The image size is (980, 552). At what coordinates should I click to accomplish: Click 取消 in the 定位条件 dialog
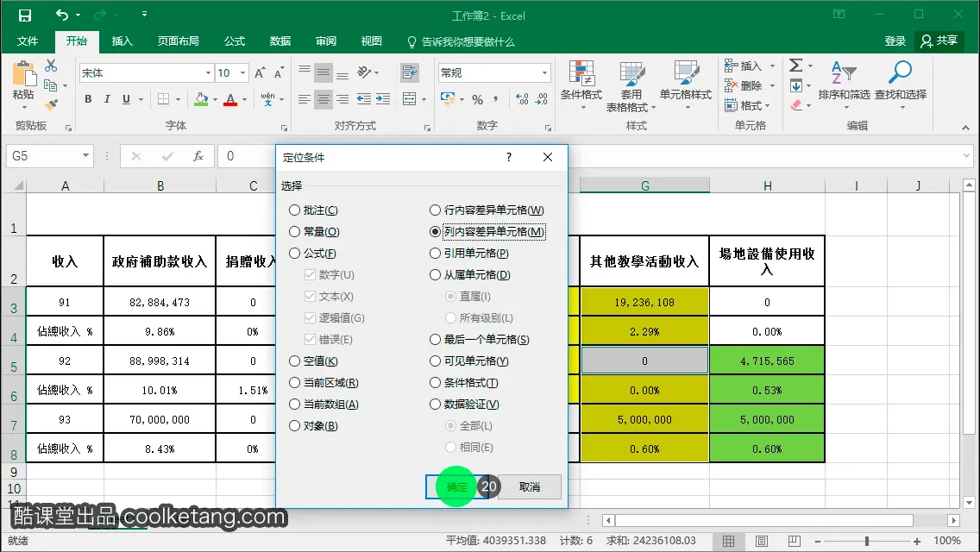point(530,487)
